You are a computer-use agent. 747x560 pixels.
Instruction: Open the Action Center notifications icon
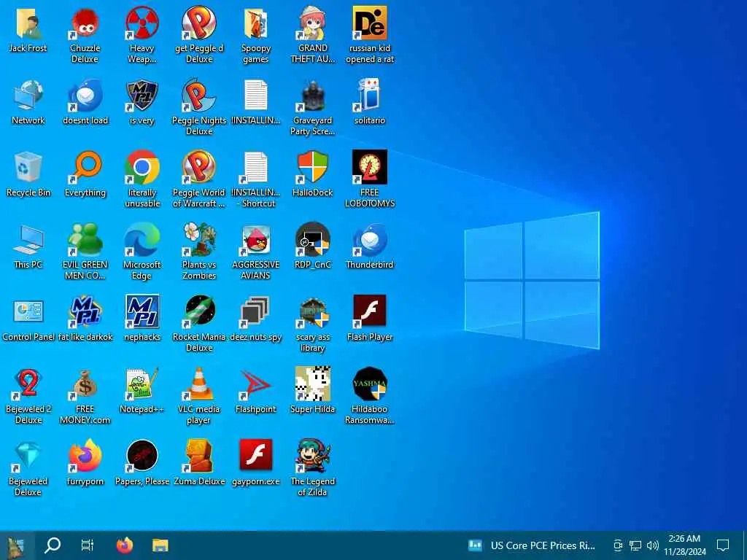723,545
